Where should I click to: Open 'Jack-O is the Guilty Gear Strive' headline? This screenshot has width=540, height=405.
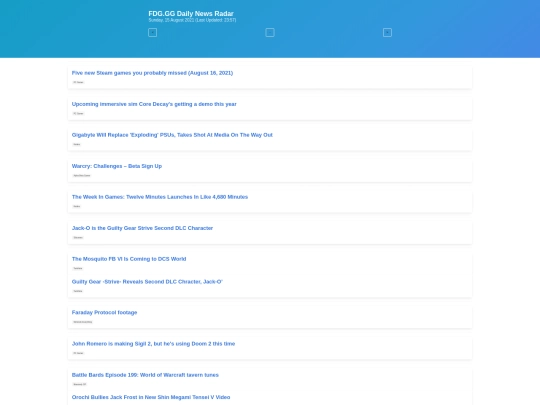pos(142,228)
